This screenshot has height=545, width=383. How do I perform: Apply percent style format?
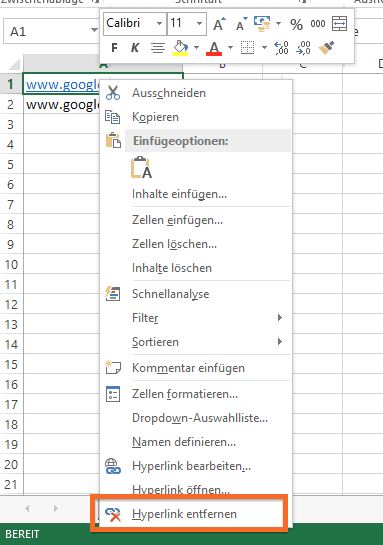(x=296, y=24)
